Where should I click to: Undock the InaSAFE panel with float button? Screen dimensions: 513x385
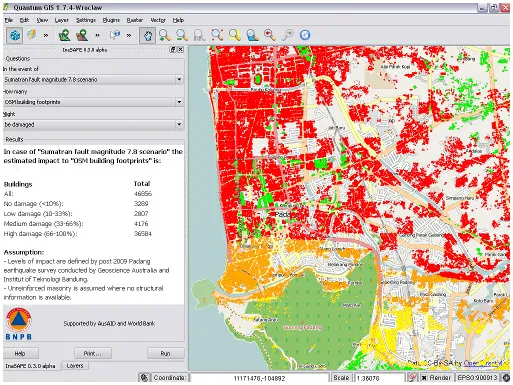(173, 50)
